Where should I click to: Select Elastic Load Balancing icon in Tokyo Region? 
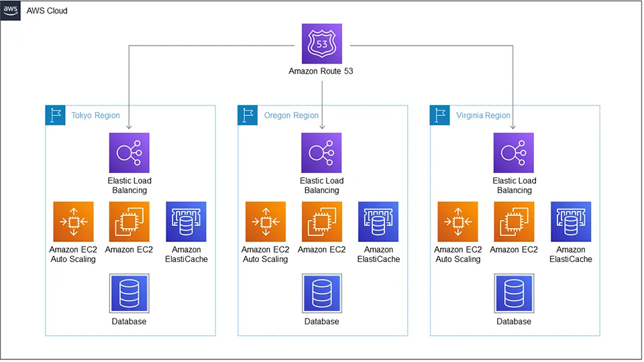coord(129,153)
